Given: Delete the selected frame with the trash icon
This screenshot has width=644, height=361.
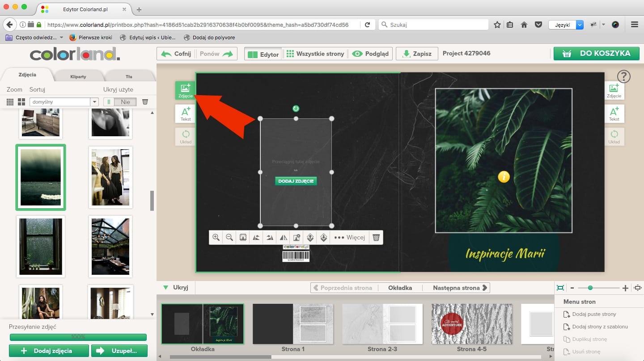Looking at the screenshot, I should (376, 238).
